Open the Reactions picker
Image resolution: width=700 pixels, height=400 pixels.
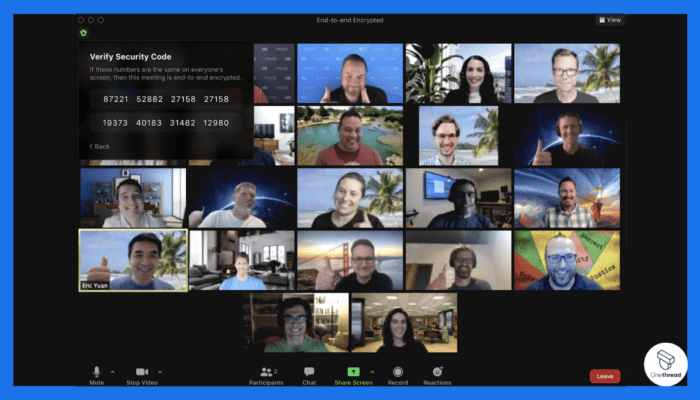[x=437, y=373]
